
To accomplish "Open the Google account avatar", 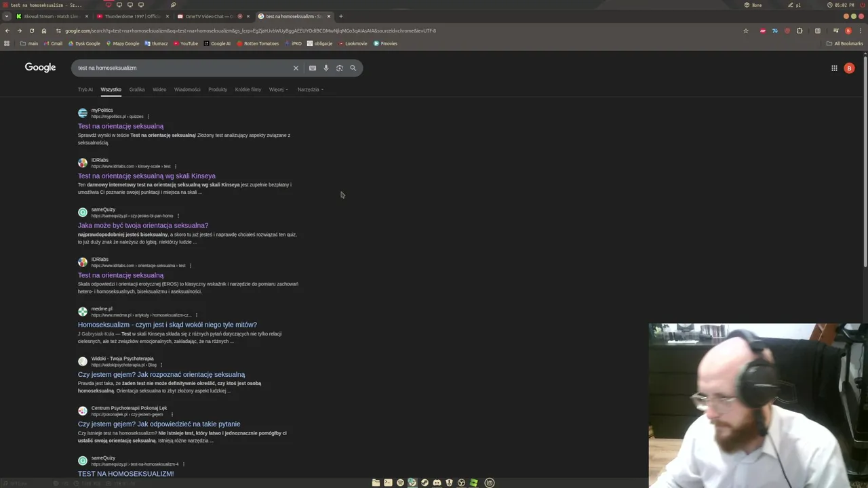I will (849, 68).
